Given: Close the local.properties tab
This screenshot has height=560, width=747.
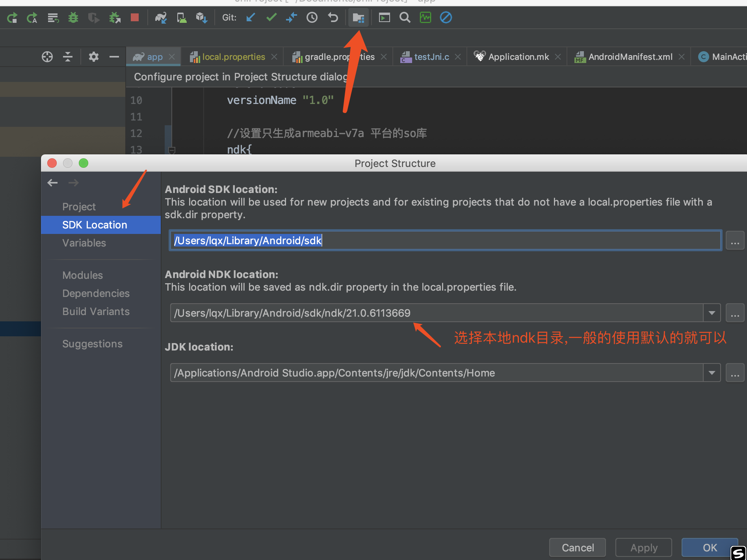Looking at the screenshot, I should tap(274, 57).
